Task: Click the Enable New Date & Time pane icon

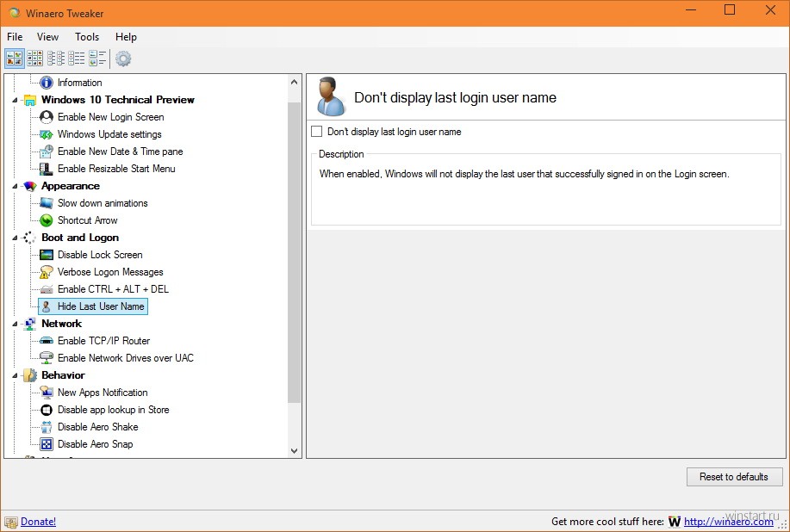Action: (x=47, y=151)
